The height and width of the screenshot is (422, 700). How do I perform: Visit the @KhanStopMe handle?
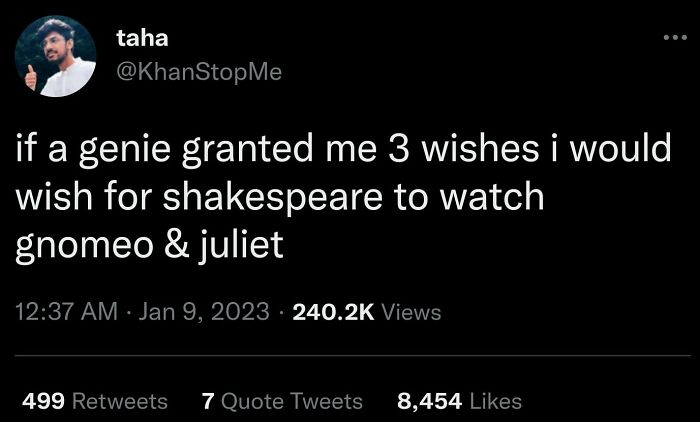click(x=198, y=72)
